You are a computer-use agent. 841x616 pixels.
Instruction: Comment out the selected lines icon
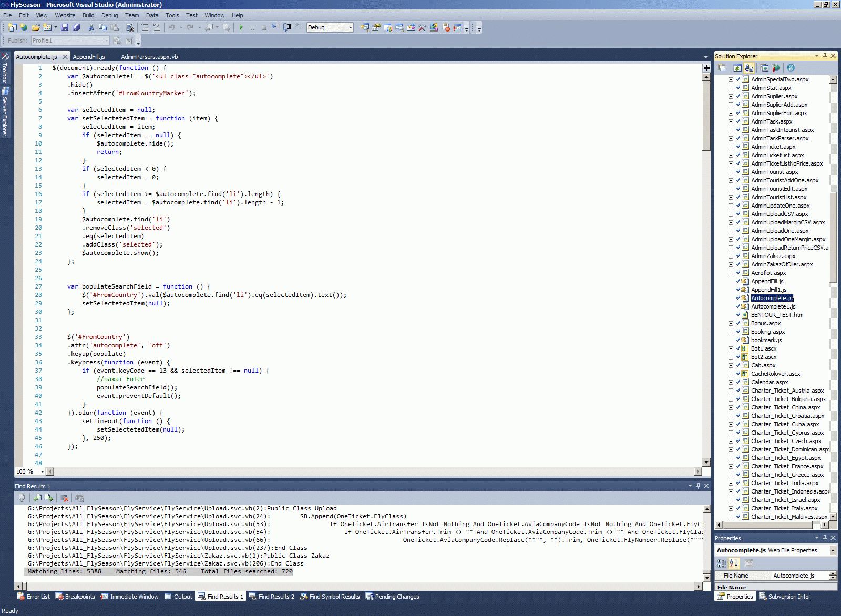[145, 27]
